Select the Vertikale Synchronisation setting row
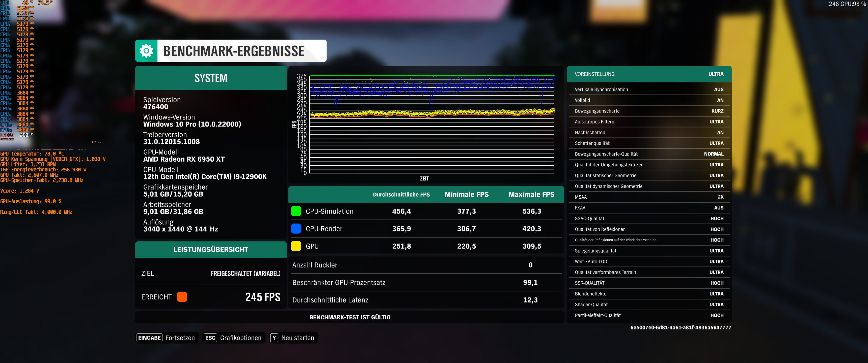This screenshot has width=868, height=363. 649,89
